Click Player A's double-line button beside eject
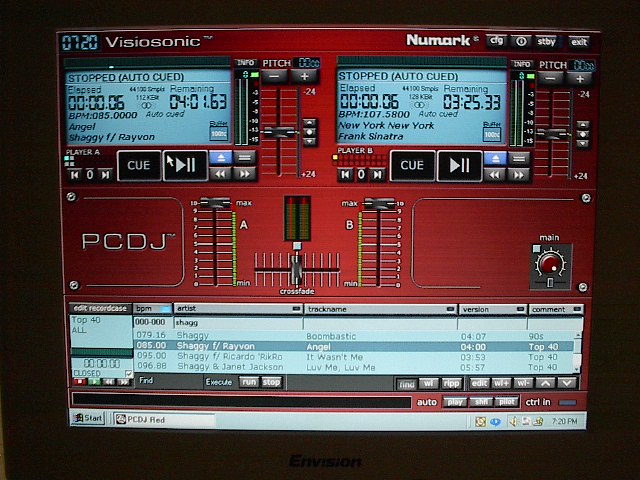 [x=244, y=158]
